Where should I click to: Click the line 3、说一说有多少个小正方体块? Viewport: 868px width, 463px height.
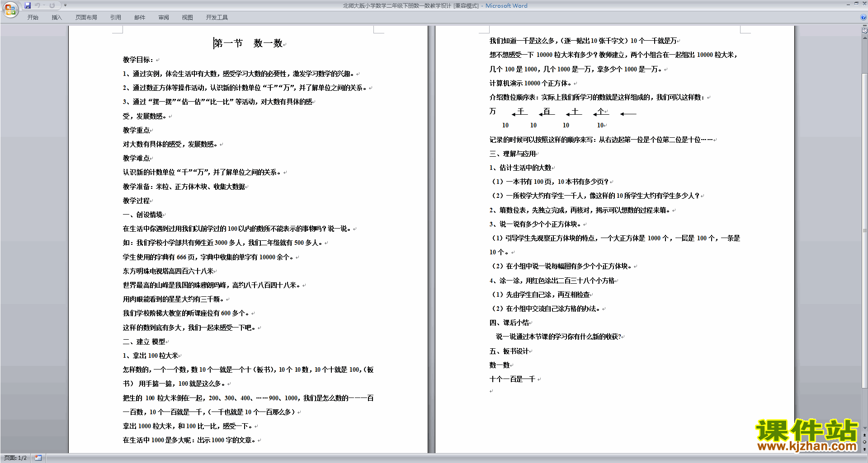click(x=536, y=224)
